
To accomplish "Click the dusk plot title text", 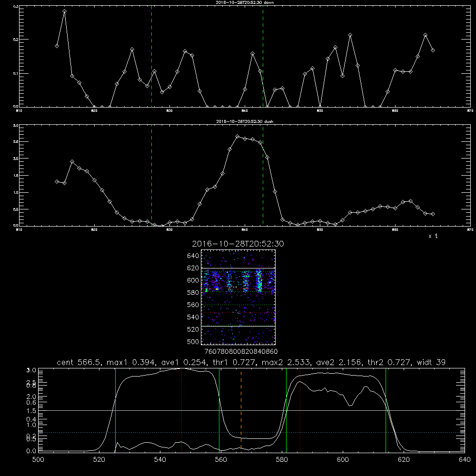I will point(245,121).
